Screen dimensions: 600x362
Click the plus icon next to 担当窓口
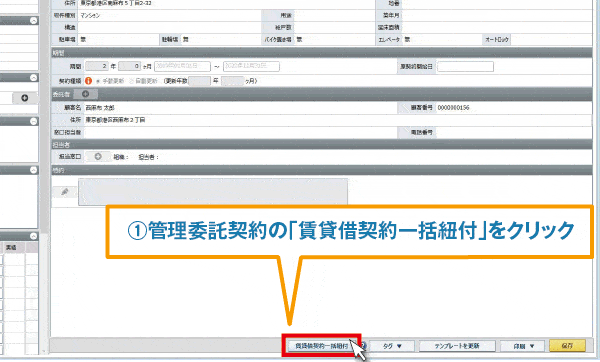[98, 157]
